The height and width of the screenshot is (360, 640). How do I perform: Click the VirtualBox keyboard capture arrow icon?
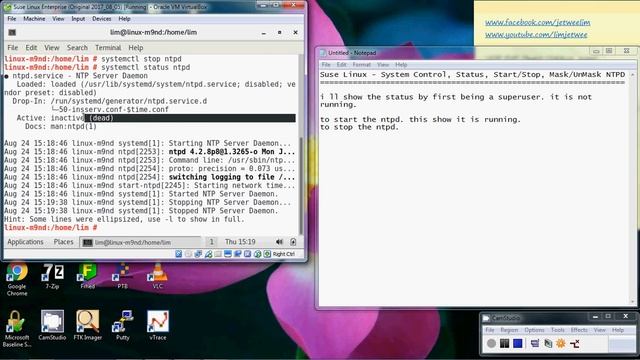(267, 254)
